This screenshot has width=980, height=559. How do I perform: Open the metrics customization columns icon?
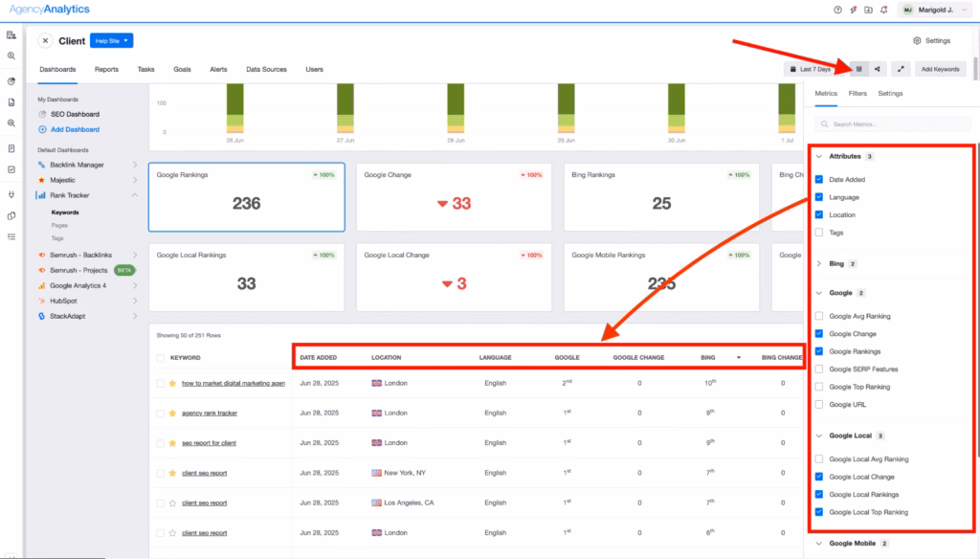coord(858,69)
